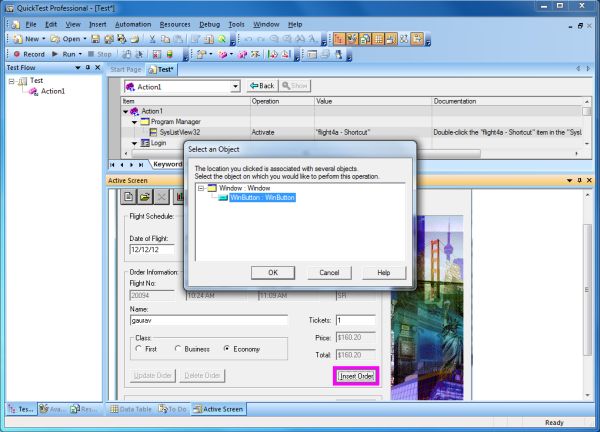The width and height of the screenshot is (600, 432).
Task: Close the Active Screen panel
Action: (x=589, y=181)
